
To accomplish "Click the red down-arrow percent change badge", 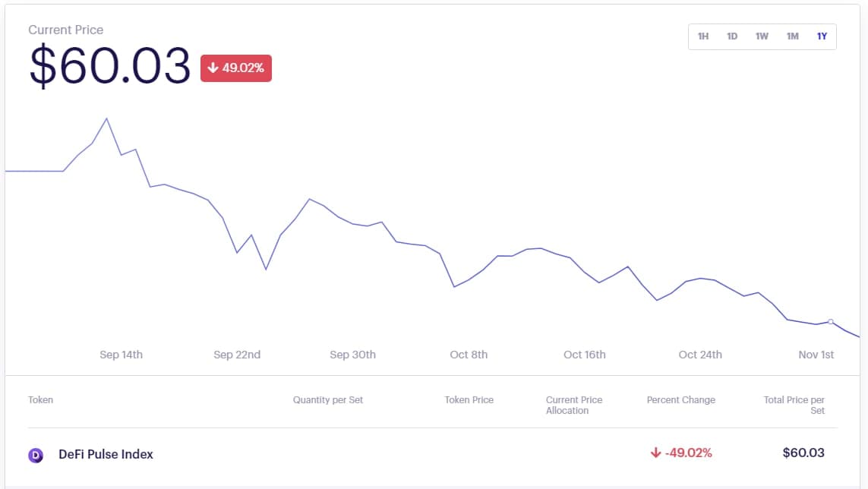I will point(236,68).
